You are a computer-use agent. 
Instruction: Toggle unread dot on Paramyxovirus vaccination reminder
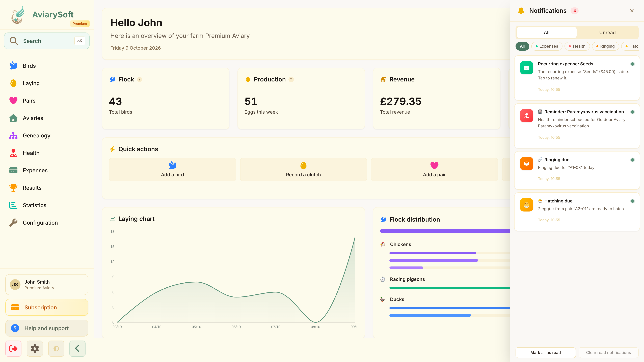pos(632,112)
